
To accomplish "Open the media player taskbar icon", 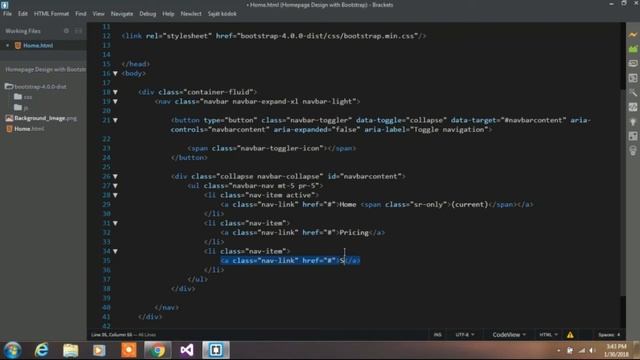I will tap(99, 350).
